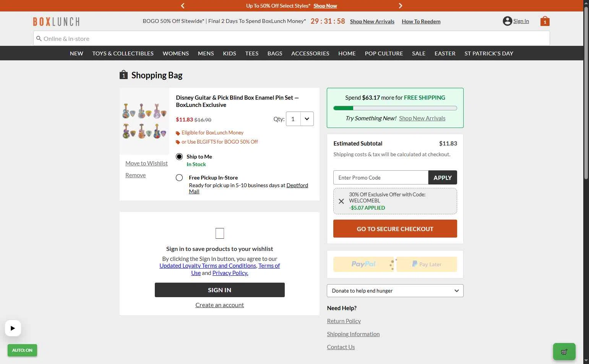589x364 pixels.
Task: Open the Privacy Policy link
Action: (230, 273)
